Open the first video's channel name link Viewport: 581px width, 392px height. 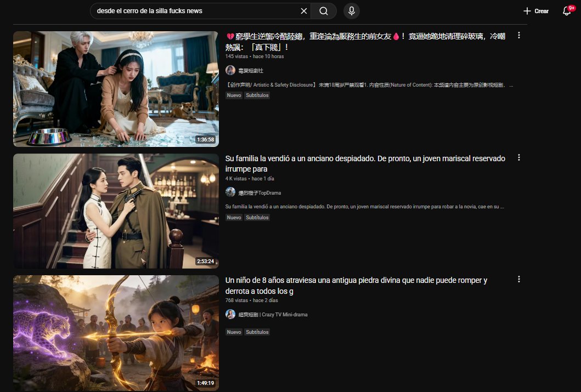point(251,71)
